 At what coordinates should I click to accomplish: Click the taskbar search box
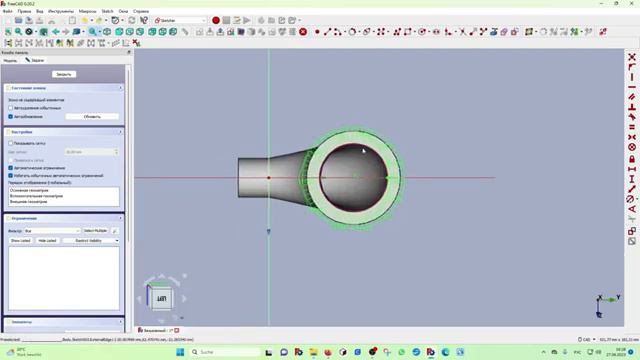225,352
